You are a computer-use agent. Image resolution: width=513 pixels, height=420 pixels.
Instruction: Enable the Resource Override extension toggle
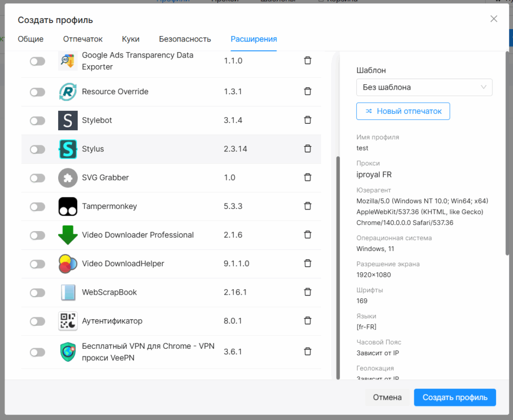tap(38, 92)
